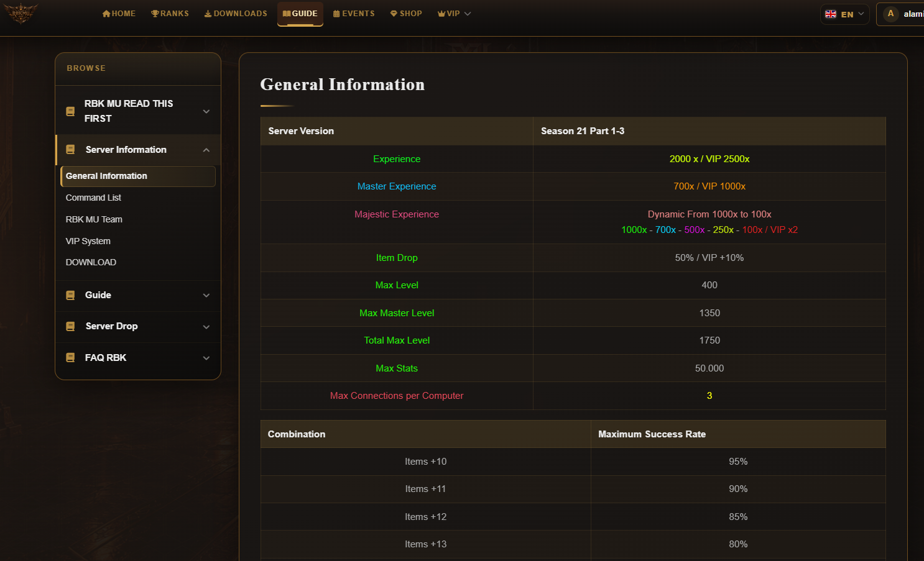The height and width of the screenshot is (561, 924).
Task: Click book icon beside Server Drop
Action: coord(70,327)
